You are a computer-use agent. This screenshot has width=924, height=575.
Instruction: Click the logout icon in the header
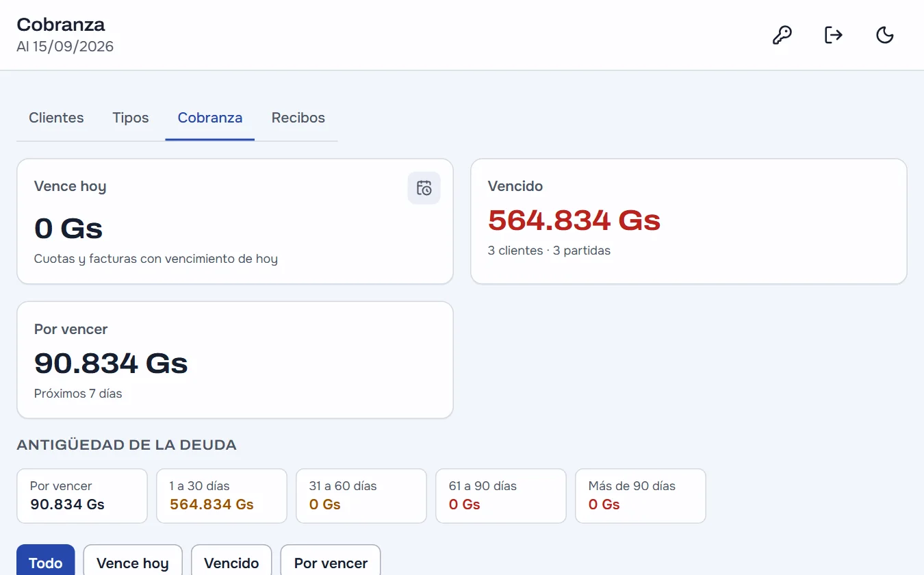(833, 35)
